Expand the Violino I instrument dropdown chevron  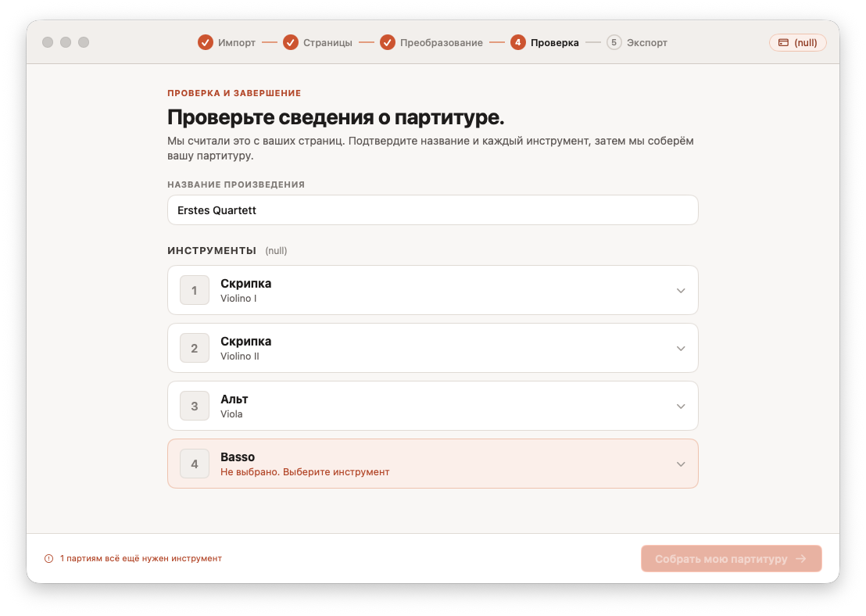tap(681, 291)
